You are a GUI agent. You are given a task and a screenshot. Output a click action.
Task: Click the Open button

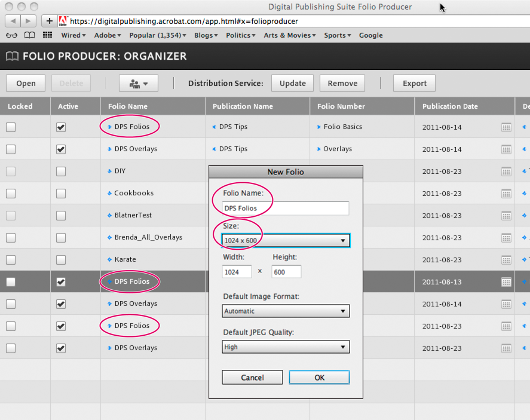pyautogui.click(x=26, y=83)
